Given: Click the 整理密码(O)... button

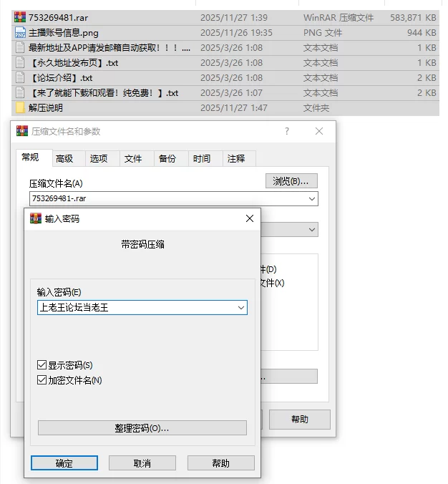Looking at the screenshot, I should tap(142, 428).
